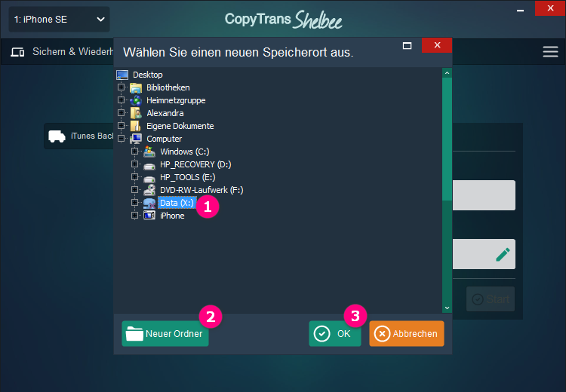Close the Speicherort dialog
The width and height of the screenshot is (566, 392).
click(x=437, y=45)
